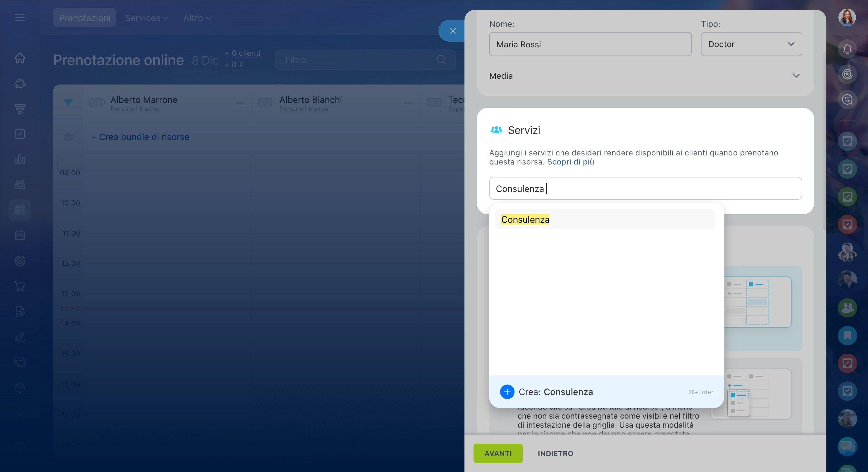Toggle the Alberto Marrone resource switch

(97, 102)
